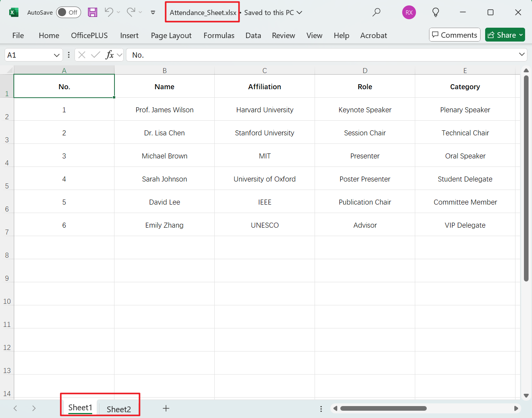Viewport: 532px width, 418px height.
Task: Open the Comments pane button
Action: point(454,35)
